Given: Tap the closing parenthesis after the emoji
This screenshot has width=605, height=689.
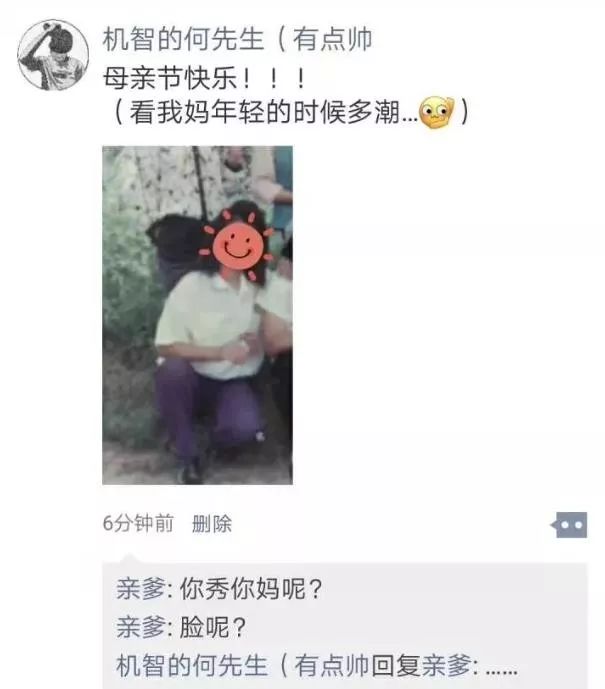Looking at the screenshot, I should click(x=464, y=112).
